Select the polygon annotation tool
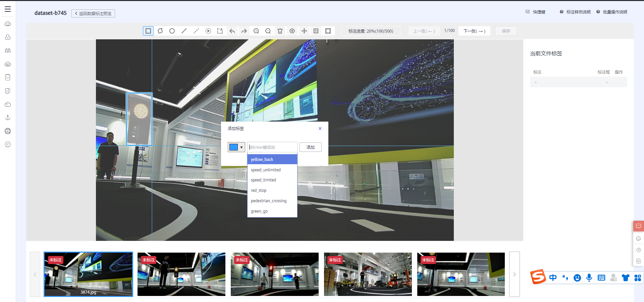The width and height of the screenshot is (644, 302). click(x=160, y=31)
